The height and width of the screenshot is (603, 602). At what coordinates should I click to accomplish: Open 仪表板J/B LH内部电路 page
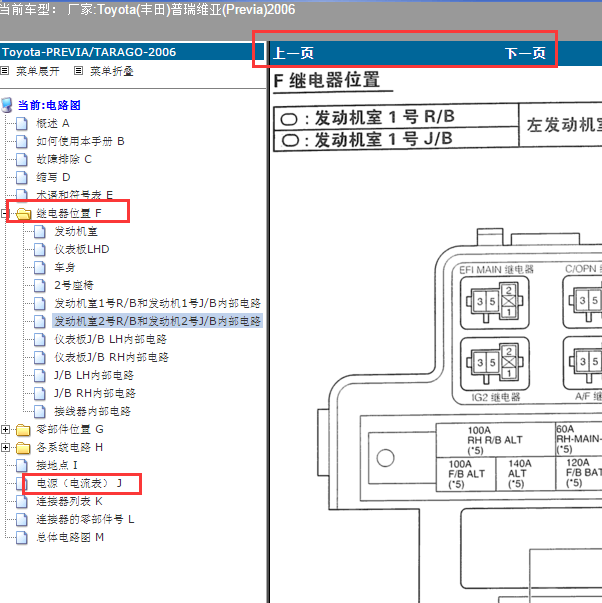(x=111, y=339)
